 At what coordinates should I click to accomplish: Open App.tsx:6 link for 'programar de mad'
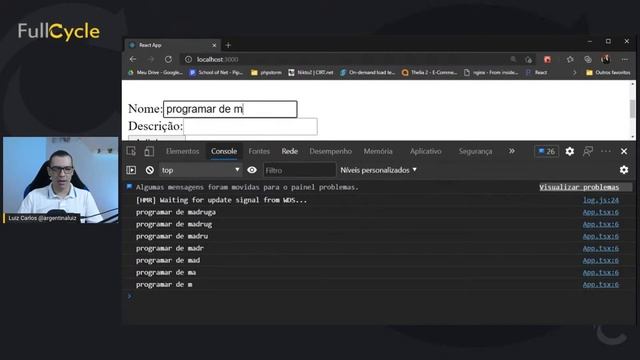[x=600, y=260]
